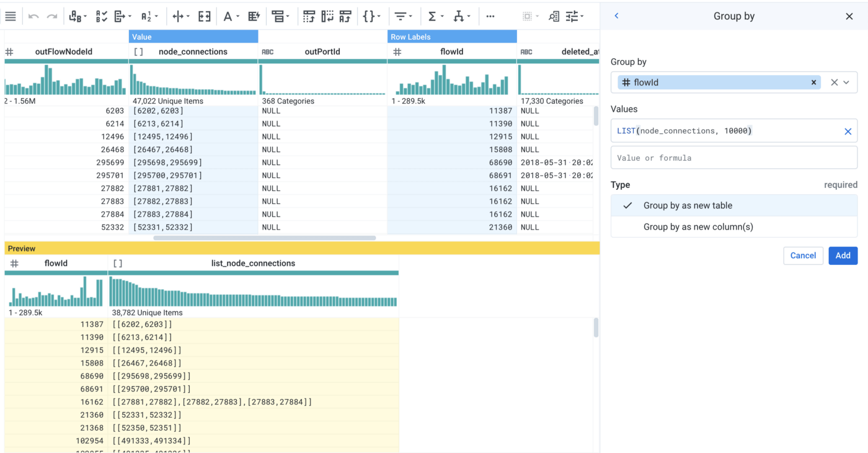Screen dimensions: 868x453
Task: Click the preview grid's vertical scrollbar
Action: point(596,327)
